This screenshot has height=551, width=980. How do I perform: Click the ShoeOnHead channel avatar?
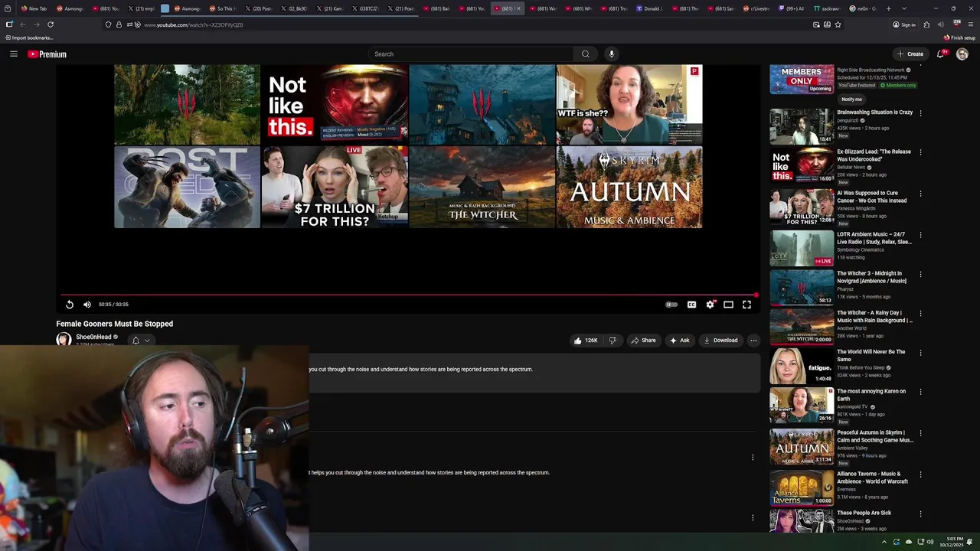[x=64, y=339]
